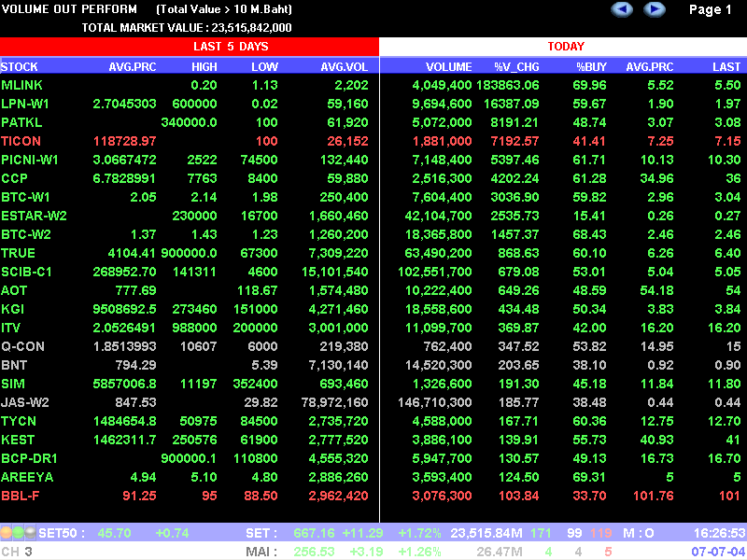Click the orange status light
Screen dimensions: 747x560
point(7,532)
